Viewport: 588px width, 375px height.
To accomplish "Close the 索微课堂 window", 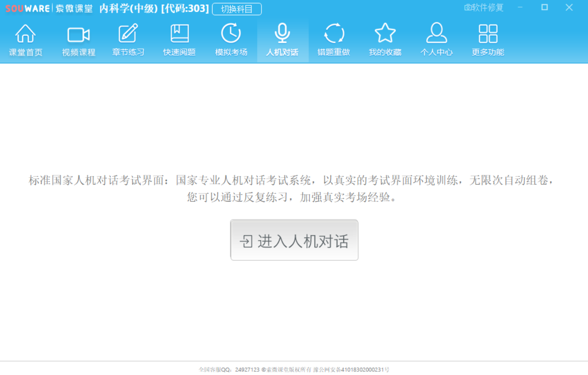I will tap(569, 8).
